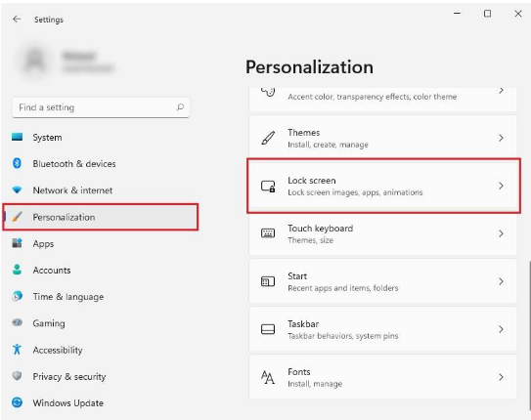Expand Themes with its chevron arrow
The height and width of the screenshot is (420, 531).
click(x=501, y=138)
